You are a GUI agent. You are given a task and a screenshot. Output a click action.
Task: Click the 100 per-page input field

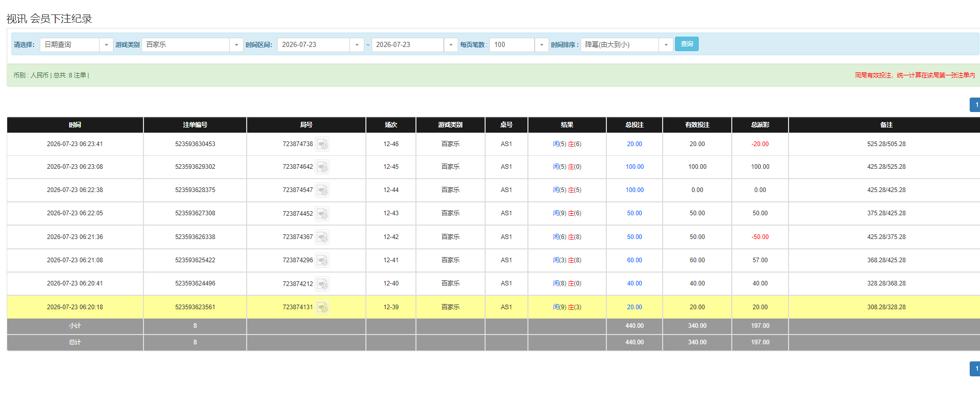pyautogui.click(x=511, y=45)
